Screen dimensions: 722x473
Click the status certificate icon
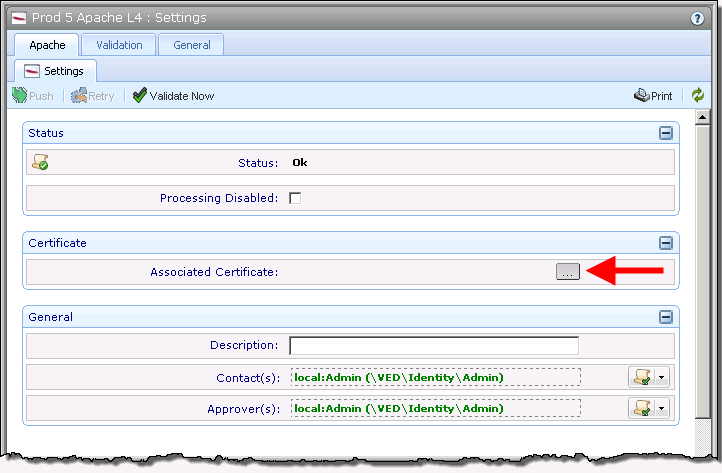coord(40,162)
